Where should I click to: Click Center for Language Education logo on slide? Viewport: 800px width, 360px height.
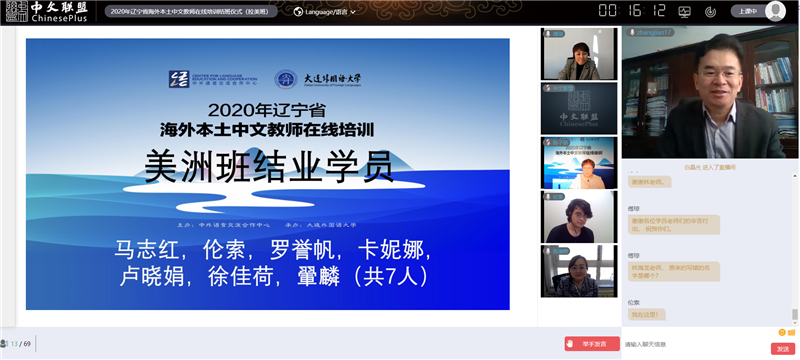(x=213, y=79)
